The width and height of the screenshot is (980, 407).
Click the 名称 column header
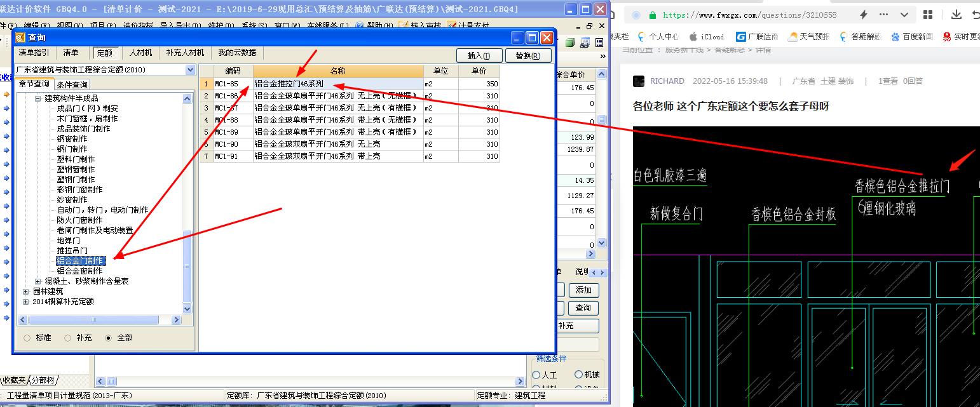(338, 71)
